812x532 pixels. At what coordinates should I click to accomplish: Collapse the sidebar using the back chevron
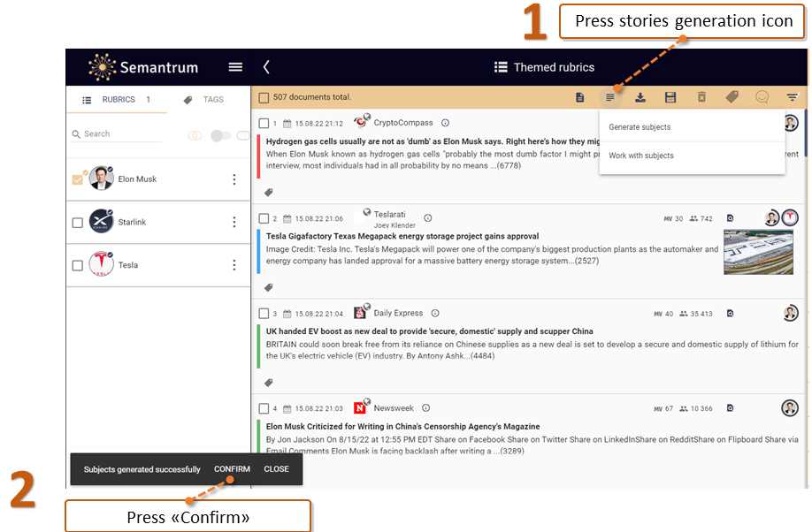click(266, 67)
